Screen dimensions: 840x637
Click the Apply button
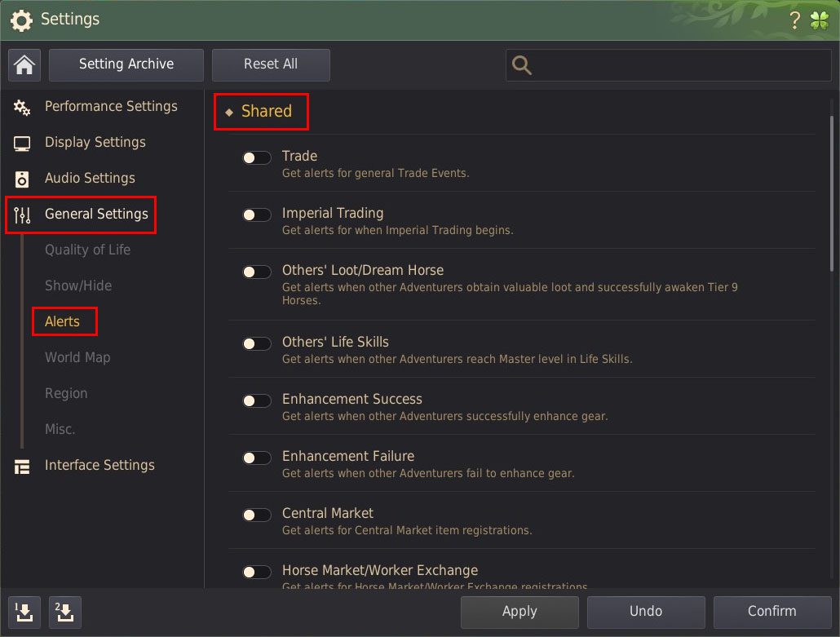[x=519, y=612]
